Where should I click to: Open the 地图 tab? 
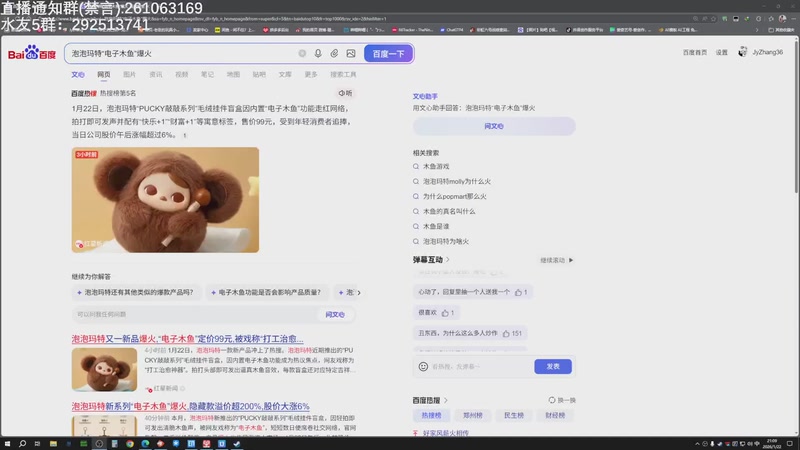pos(233,74)
